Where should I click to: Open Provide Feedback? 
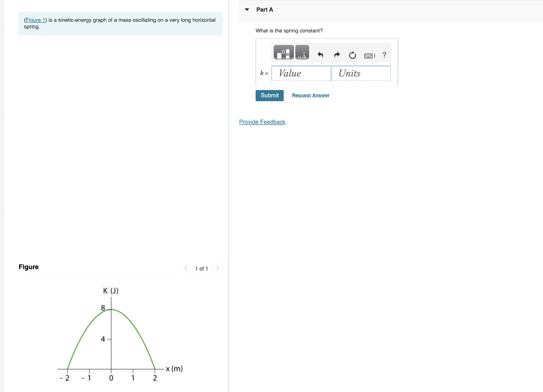point(262,122)
